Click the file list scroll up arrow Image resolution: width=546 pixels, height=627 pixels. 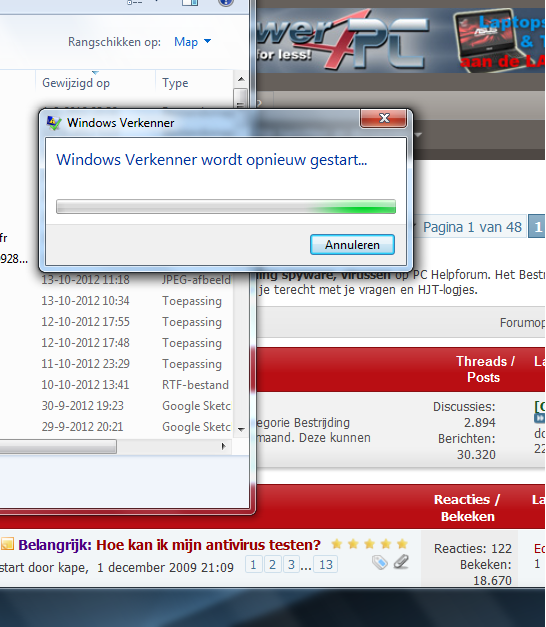click(241, 79)
